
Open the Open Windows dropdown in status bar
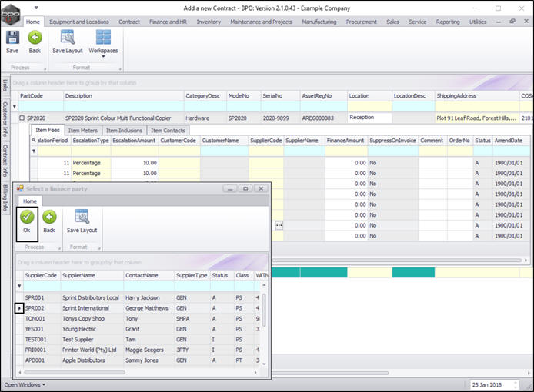coord(25,384)
